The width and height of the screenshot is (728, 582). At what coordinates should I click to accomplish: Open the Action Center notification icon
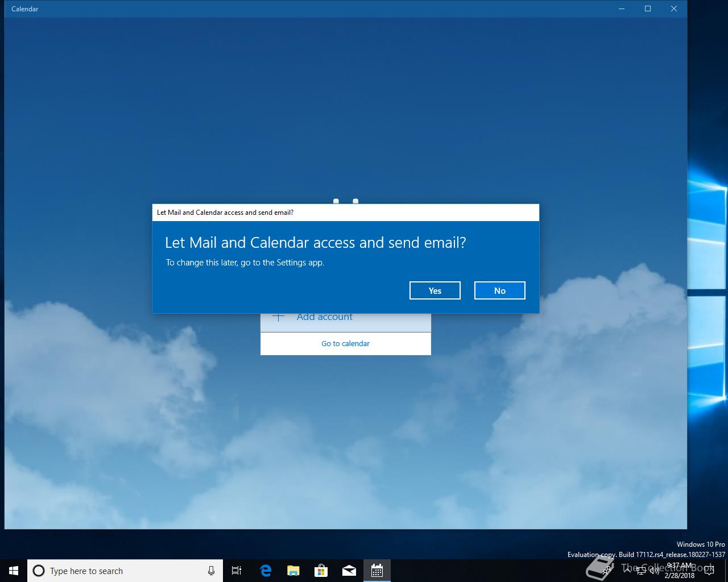click(x=709, y=571)
